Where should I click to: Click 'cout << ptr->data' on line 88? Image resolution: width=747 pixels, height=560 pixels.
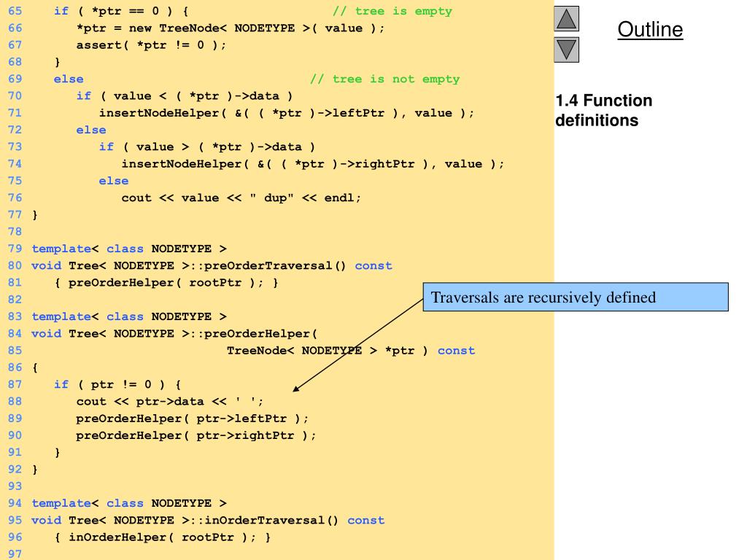(139, 402)
